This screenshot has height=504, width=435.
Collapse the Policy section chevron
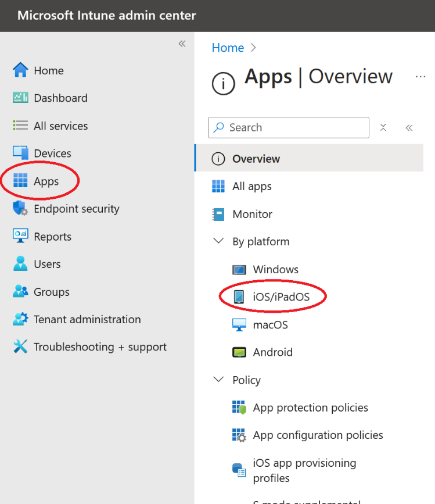point(218,379)
